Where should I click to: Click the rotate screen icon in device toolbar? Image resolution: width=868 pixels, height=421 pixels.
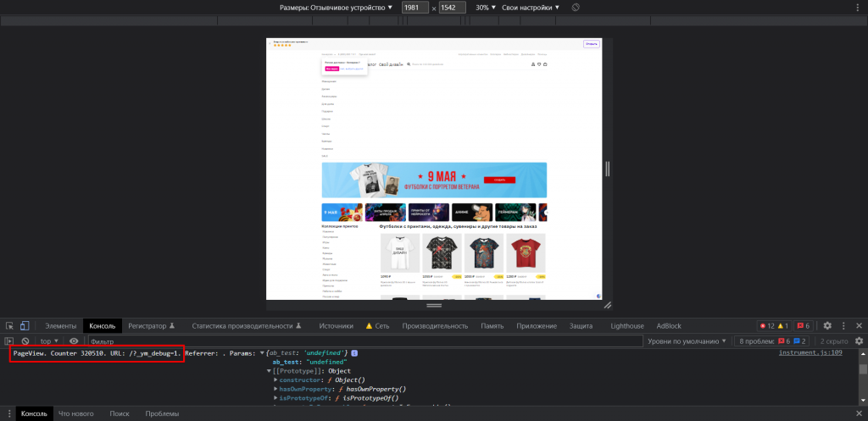click(576, 7)
